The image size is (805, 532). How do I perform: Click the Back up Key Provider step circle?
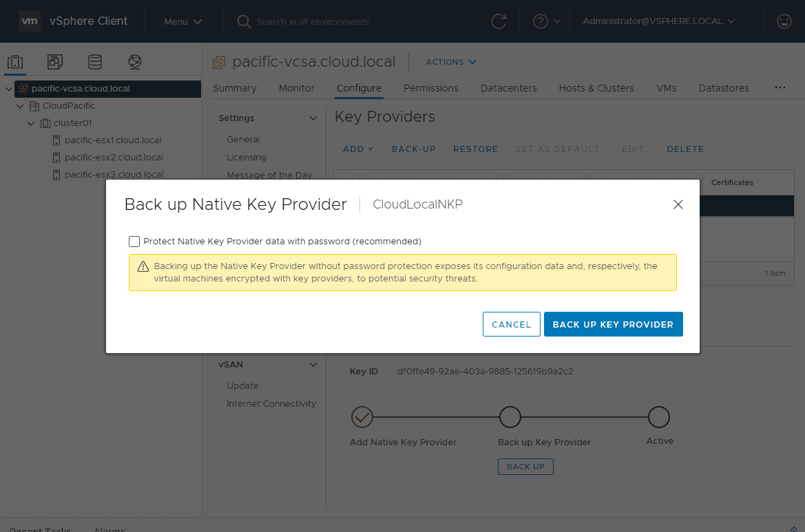tap(510, 417)
